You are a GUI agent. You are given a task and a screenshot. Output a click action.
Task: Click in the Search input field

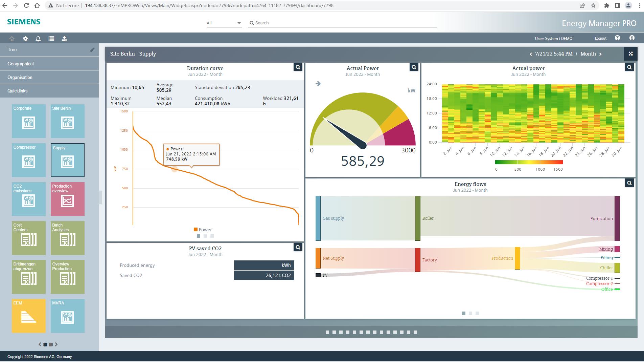click(x=342, y=23)
